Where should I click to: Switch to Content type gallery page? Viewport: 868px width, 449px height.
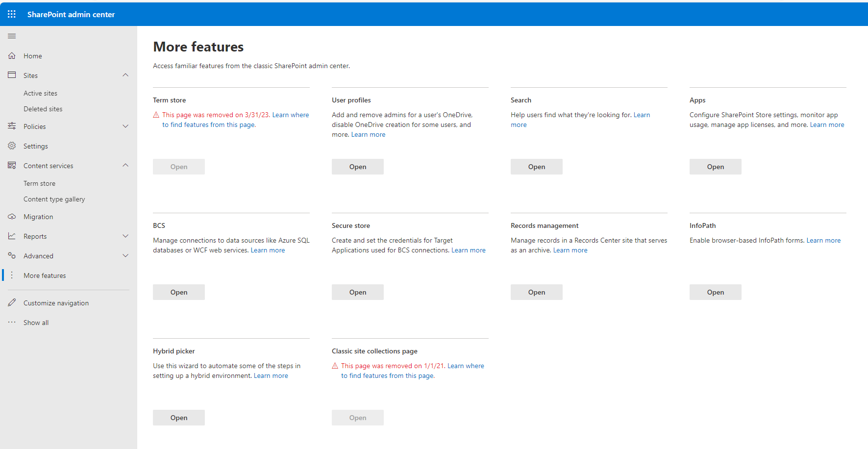[x=54, y=199]
